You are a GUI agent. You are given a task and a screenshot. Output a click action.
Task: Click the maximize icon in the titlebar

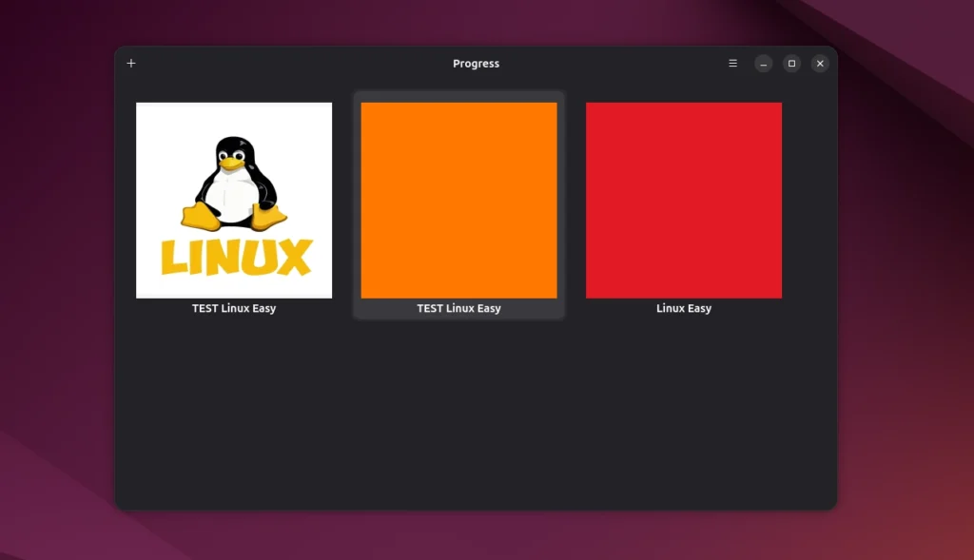click(791, 63)
